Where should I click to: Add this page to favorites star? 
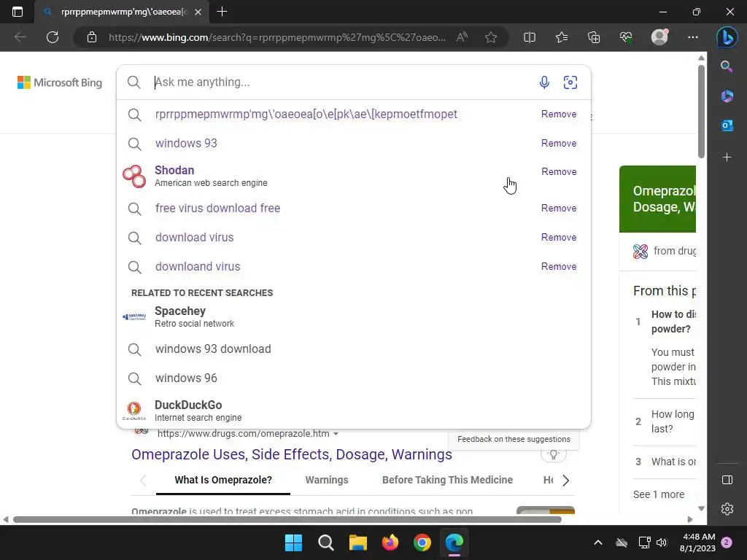(x=491, y=37)
